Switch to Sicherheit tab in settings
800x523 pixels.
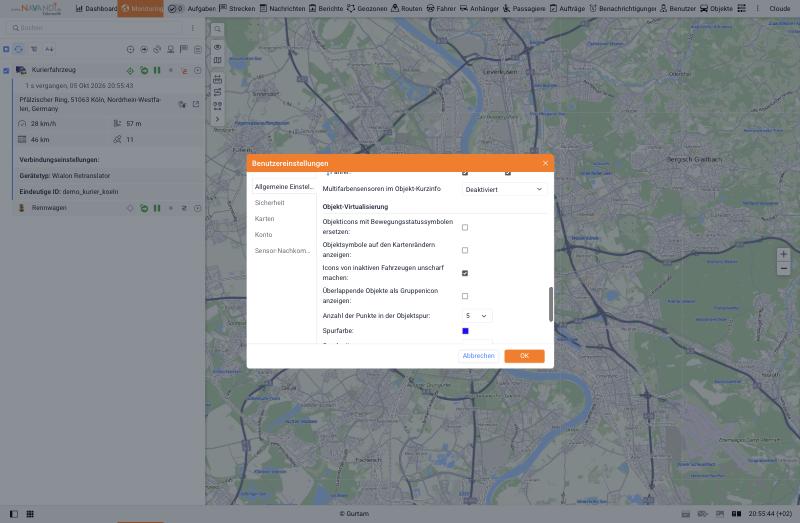269,203
